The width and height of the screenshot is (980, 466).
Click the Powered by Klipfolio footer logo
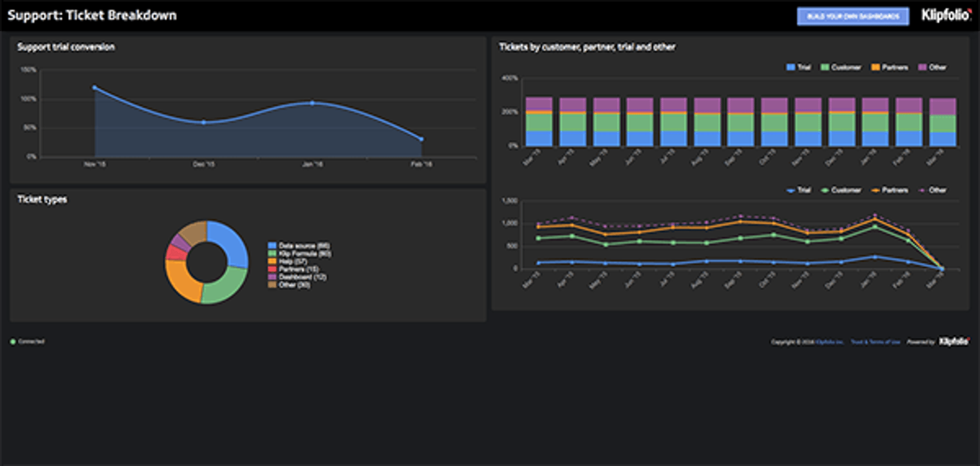tap(953, 341)
